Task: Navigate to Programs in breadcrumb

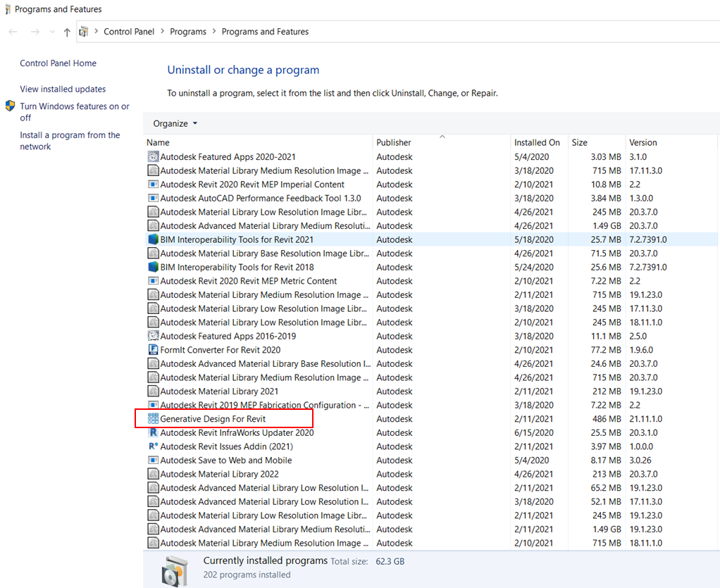Action: coord(188,32)
